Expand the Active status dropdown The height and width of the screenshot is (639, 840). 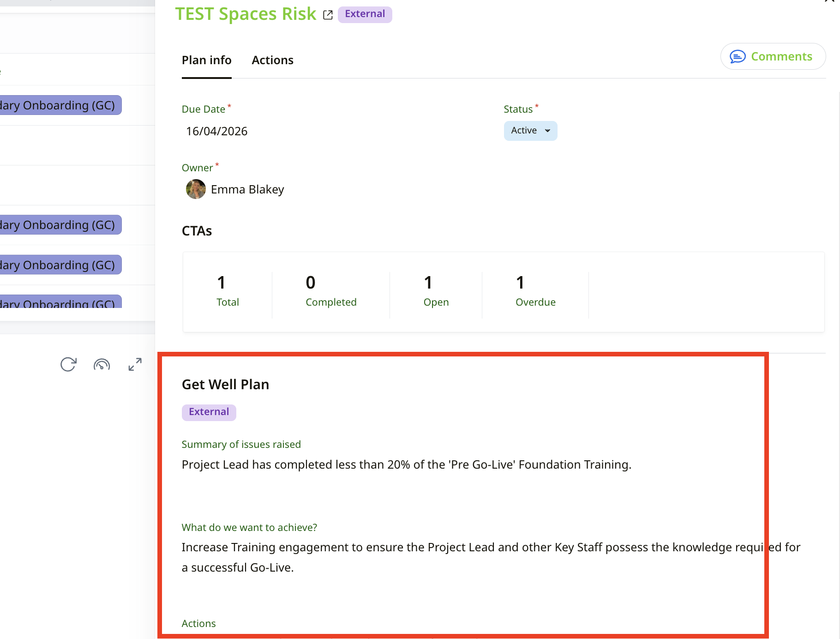click(530, 131)
